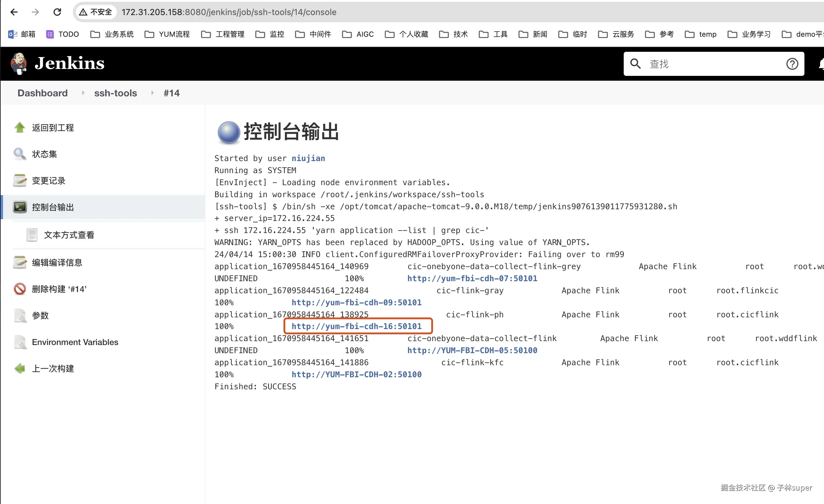Viewport: 824px width, 504px height.
Task: Click the magnifier status overview icon
Action: [x=20, y=154]
